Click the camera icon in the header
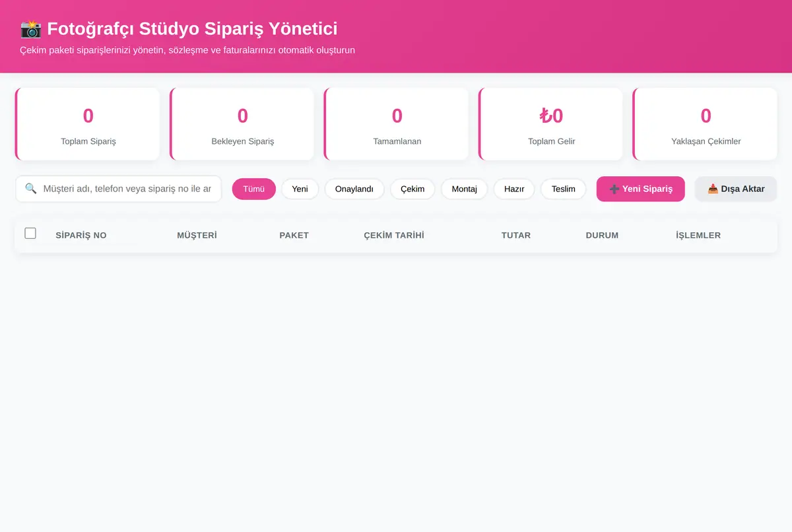This screenshot has width=792, height=532. point(30,28)
